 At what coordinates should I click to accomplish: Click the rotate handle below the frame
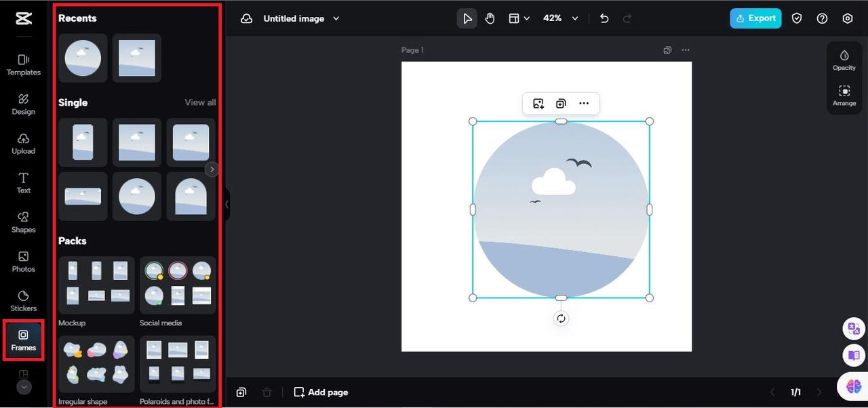click(x=561, y=319)
